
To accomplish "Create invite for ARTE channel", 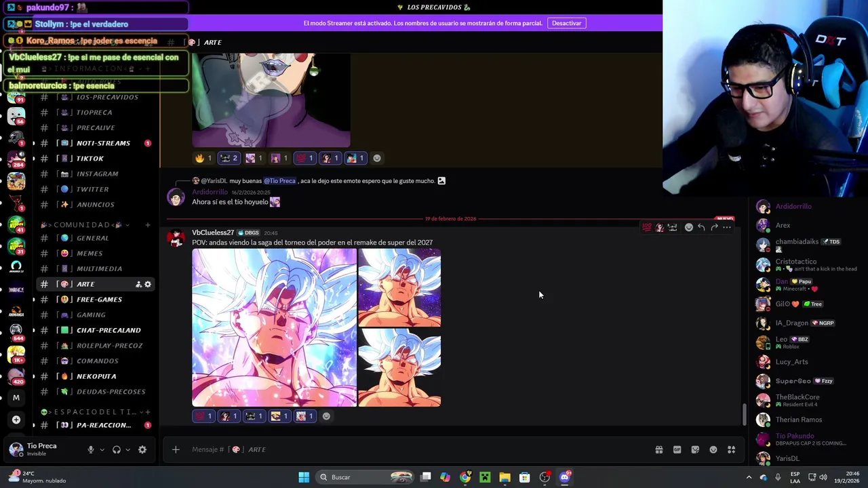I will (138, 285).
